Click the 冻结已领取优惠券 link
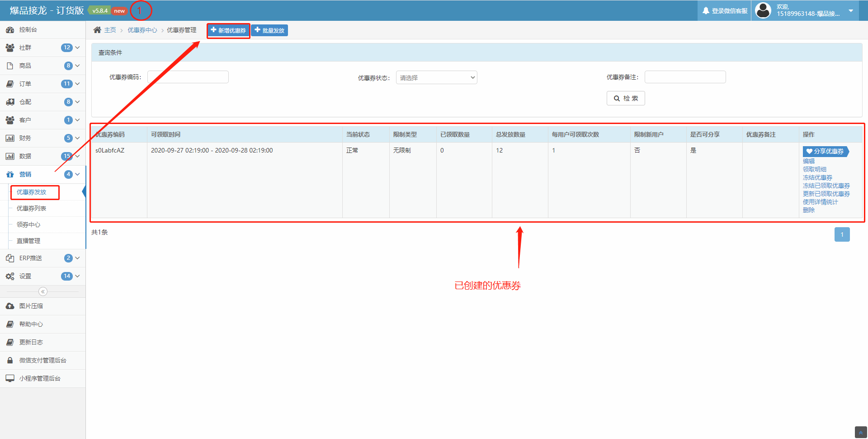The height and width of the screenshot is (439, 868). pos(826,186)
